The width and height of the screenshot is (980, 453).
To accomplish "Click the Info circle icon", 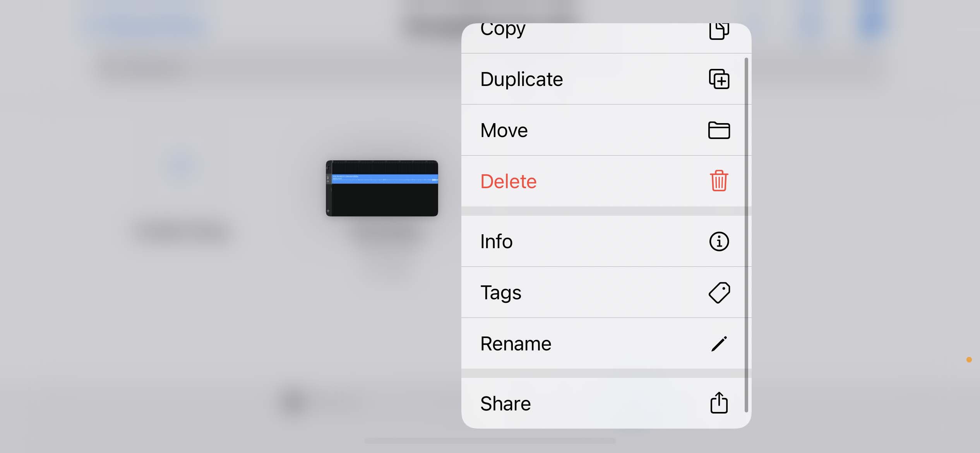I will [x=719, y=241].
